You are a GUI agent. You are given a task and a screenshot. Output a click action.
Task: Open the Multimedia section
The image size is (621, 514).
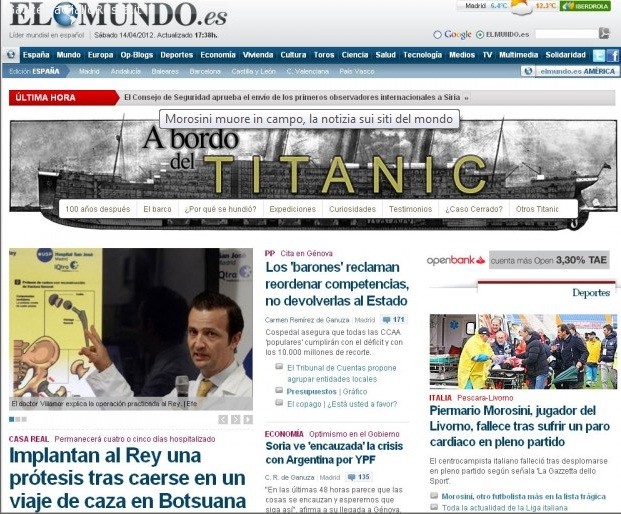(x=518, y=55)
